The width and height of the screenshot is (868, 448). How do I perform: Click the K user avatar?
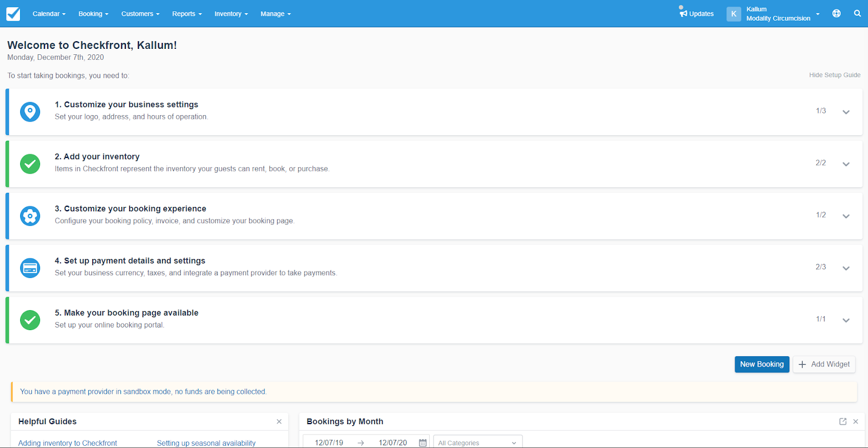coord(733,14)
